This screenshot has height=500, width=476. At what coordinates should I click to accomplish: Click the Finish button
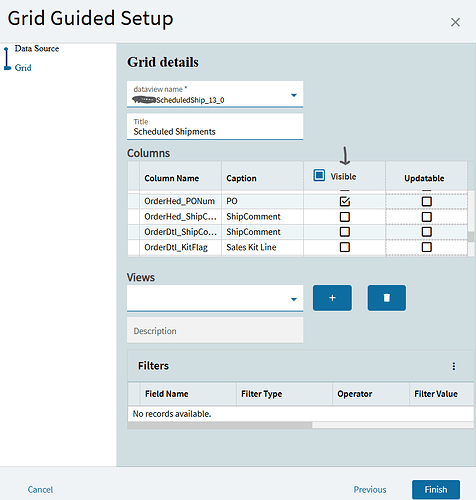436,489
